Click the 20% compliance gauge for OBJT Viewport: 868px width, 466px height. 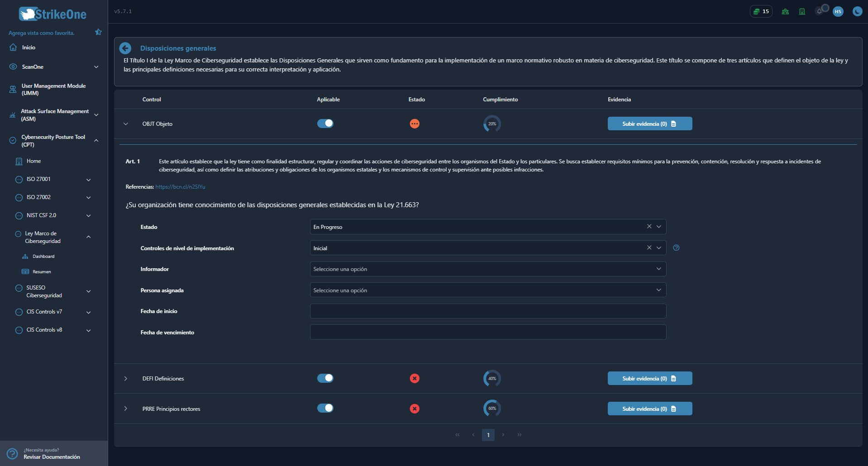coord(492,124)
